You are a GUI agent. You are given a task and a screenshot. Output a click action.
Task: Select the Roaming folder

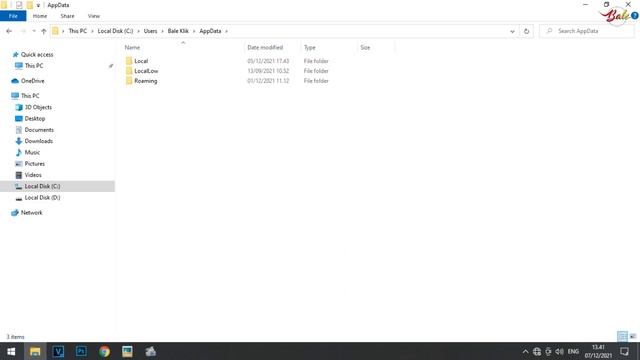pyautogui.click(x=146, y=81)
